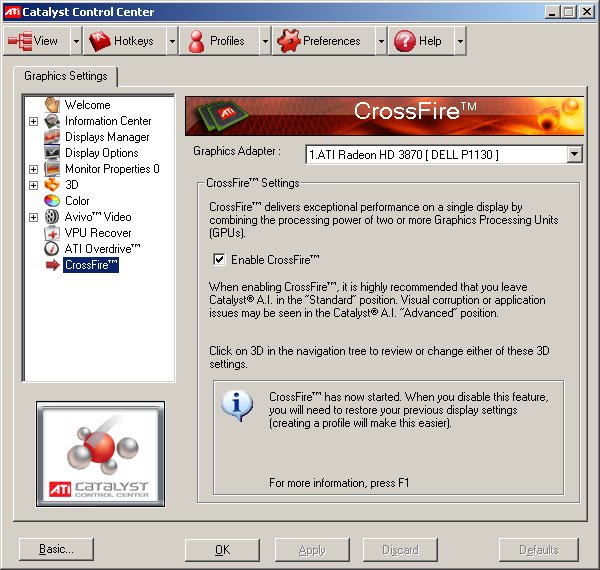
Task: Click the Information Center icon
Action: (52, 121)
